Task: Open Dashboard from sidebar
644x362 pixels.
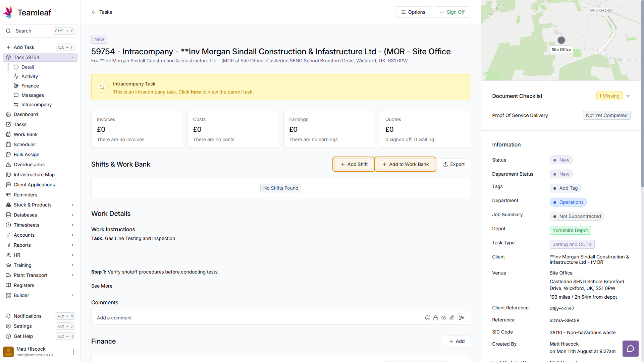Action: pos(40,114)
